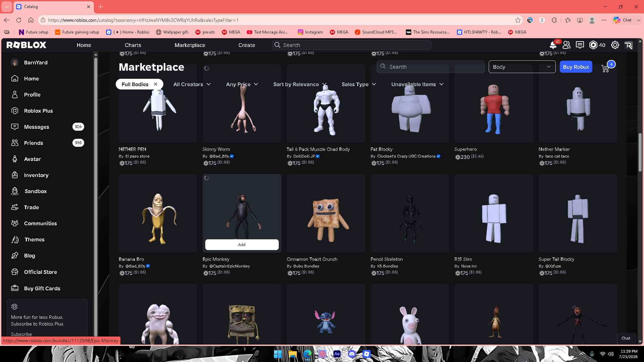Open Discord from the taskbar
644x362 pixels.
(352, 354)
